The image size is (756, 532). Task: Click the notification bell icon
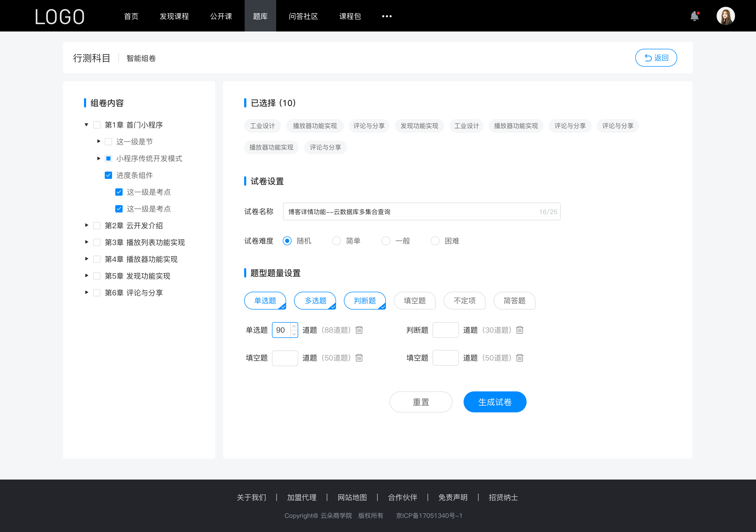coord(696,15)
